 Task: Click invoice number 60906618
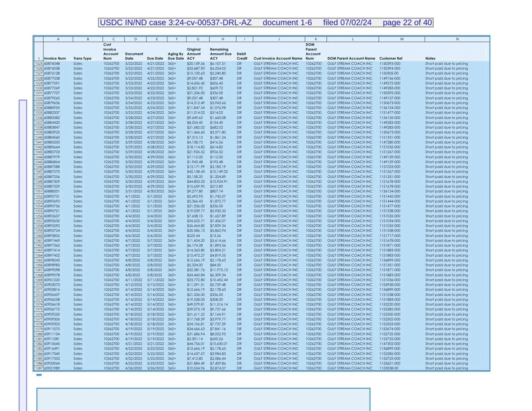[x=52, y=304]
